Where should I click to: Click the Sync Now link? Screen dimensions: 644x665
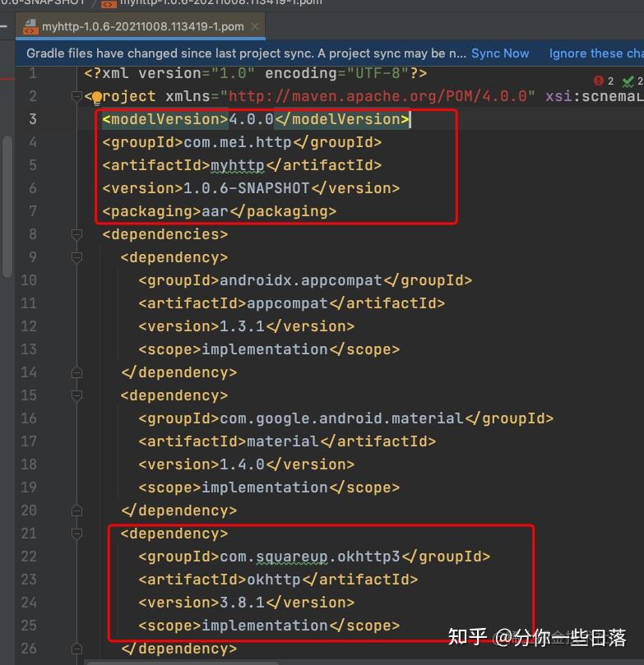click(x=500, y=53)
